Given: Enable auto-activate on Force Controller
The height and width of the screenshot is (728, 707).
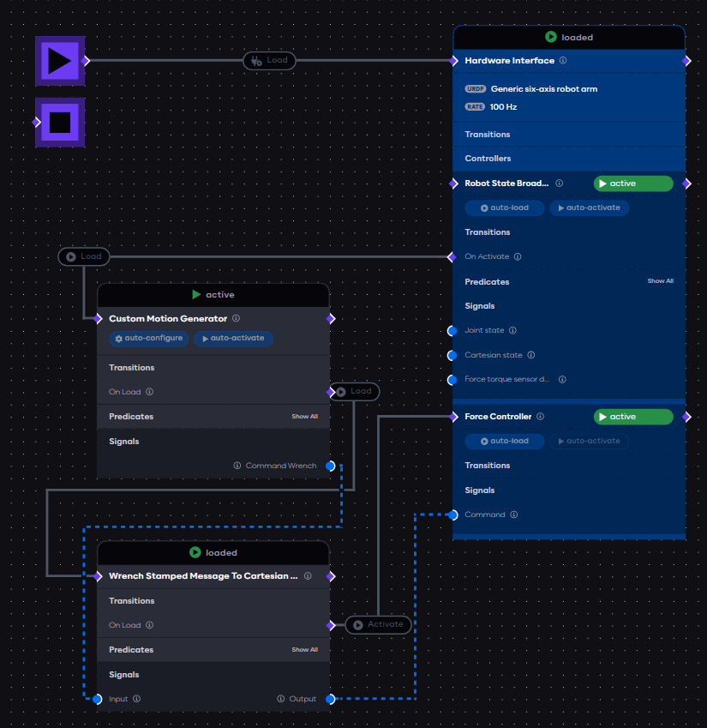Looking at the screenshot, I should coord(589,441).
